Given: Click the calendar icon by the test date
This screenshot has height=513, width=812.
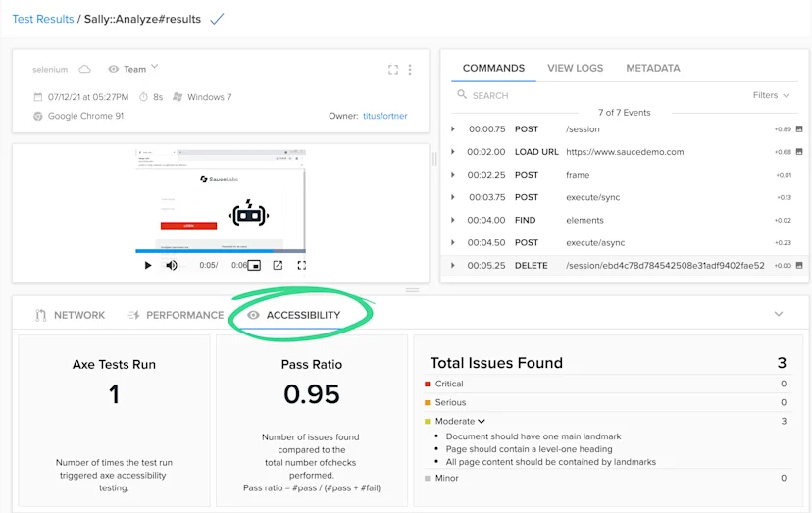Looking at the screenshot, I should [38, 97].
